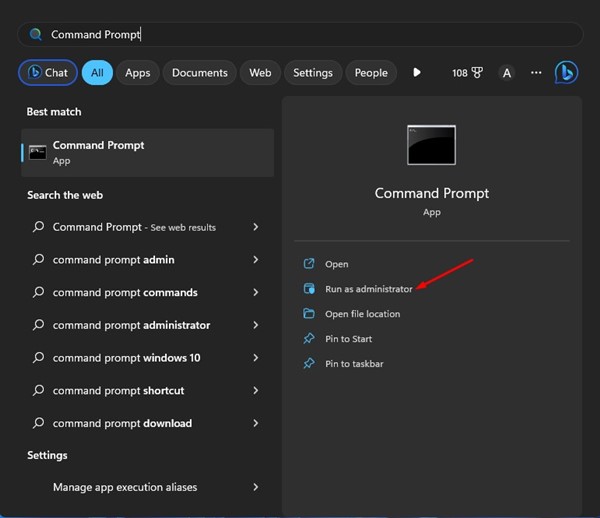The width and height of the screenshot is (600, 518).
Task: Switch to the Settings filter tab
Action: (313, 72)
